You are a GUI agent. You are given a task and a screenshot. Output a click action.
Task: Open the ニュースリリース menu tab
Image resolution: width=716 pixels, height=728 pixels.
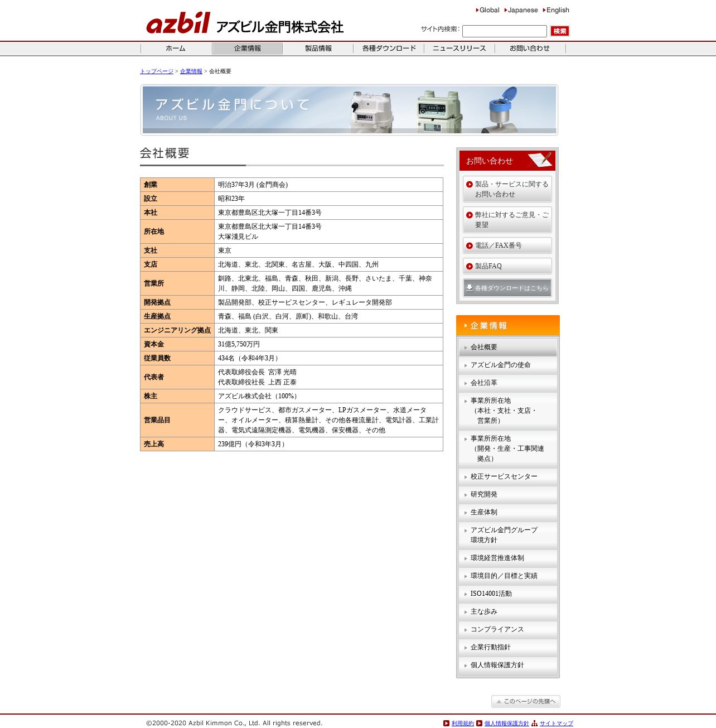459,49
